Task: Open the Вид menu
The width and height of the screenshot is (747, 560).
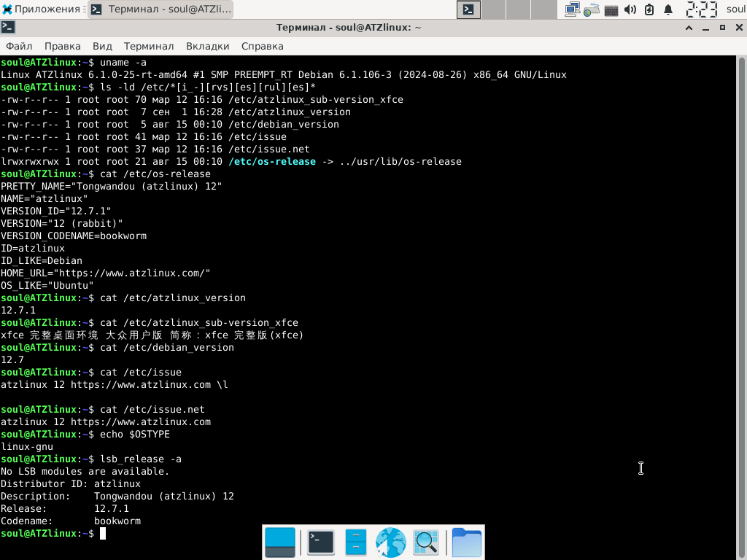Action: (x=102, y=46)
